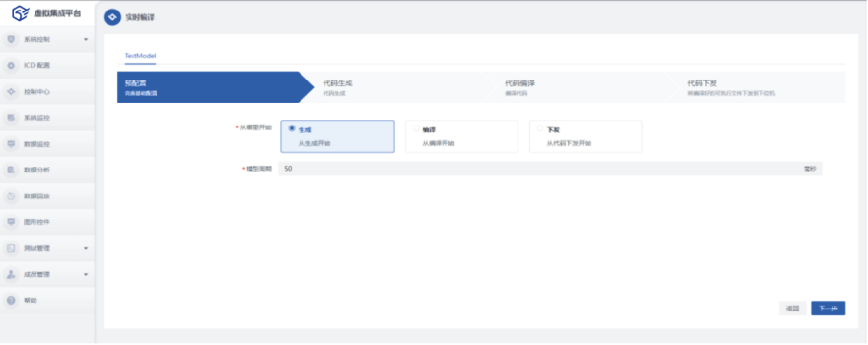Click the 系统监控 sidebar icon
The image size is (868, 345).
coord(11,118)
